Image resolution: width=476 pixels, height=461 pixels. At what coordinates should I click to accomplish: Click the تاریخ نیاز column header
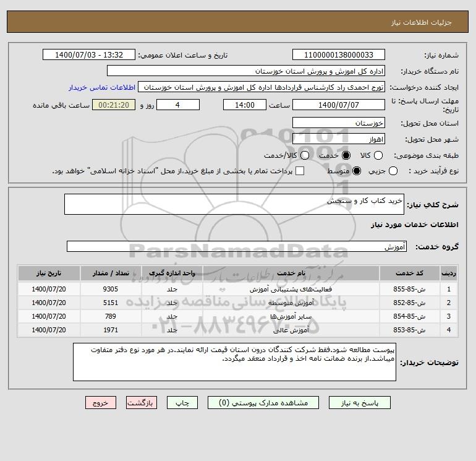pos(49,273)
